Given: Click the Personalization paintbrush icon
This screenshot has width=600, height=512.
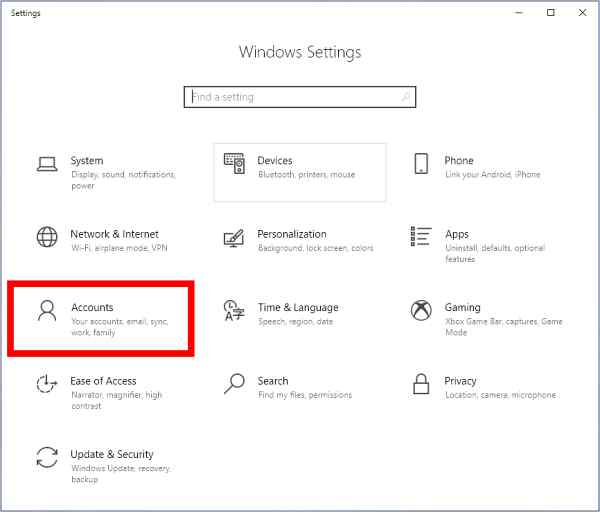Looking at the screenshot, I should click(234, 238).
